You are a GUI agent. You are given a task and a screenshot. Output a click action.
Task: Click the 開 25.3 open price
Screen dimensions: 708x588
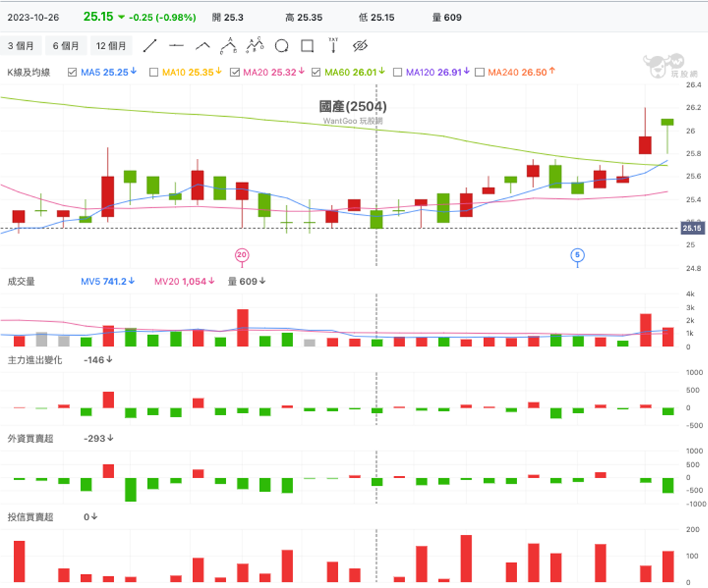[227, 17]
